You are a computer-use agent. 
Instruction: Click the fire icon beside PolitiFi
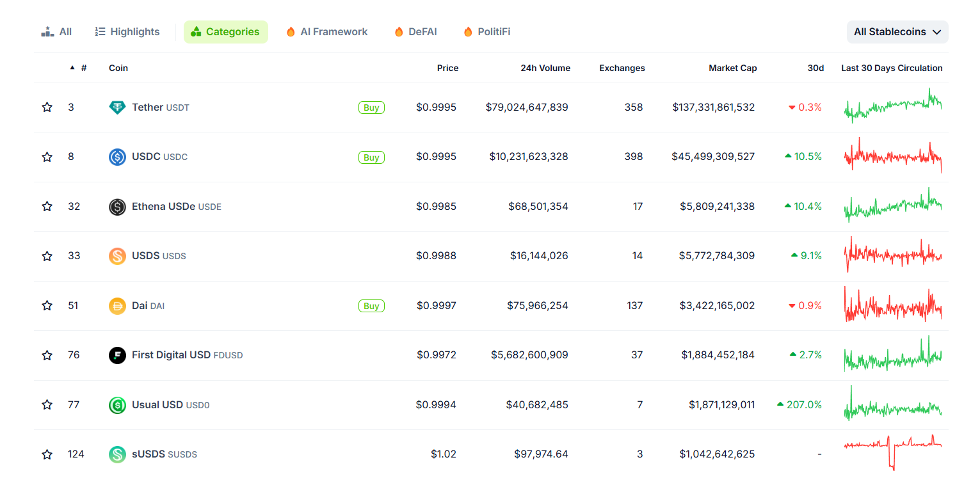468,31
